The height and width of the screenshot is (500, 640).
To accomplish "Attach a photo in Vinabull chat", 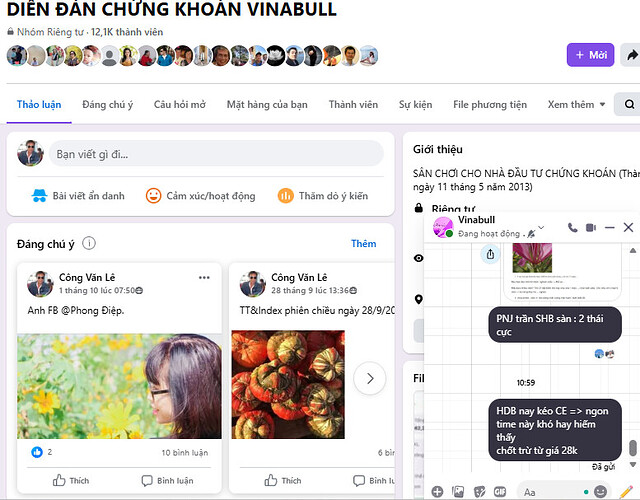I will (x=458, y=491).
